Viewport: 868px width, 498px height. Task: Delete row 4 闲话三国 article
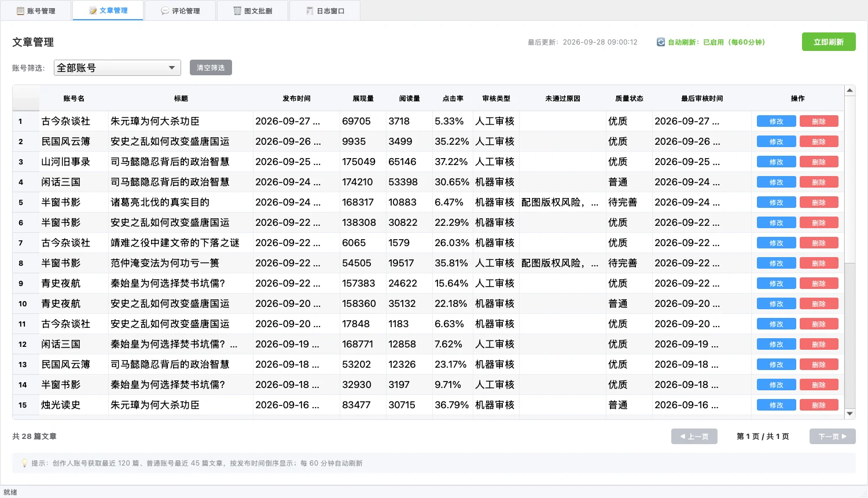pos(819,182)
